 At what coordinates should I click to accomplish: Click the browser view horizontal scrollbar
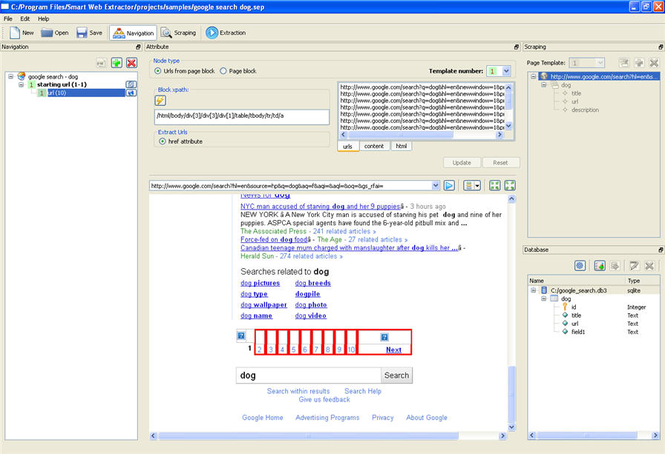coord(328,436)
